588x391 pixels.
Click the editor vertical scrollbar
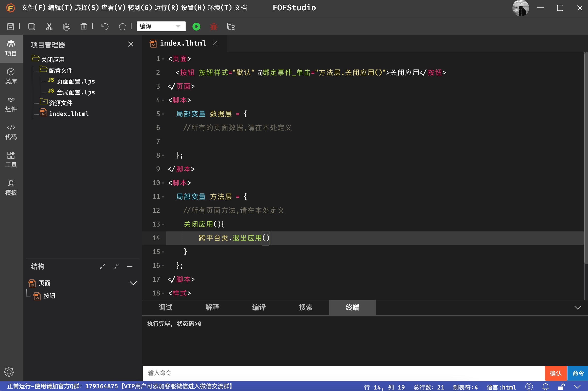click(586, 158)
